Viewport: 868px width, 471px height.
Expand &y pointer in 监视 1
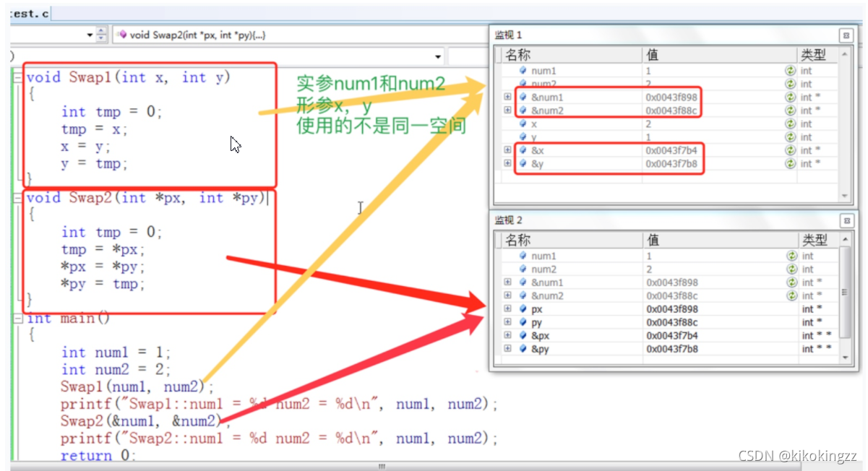coord(507,163)
